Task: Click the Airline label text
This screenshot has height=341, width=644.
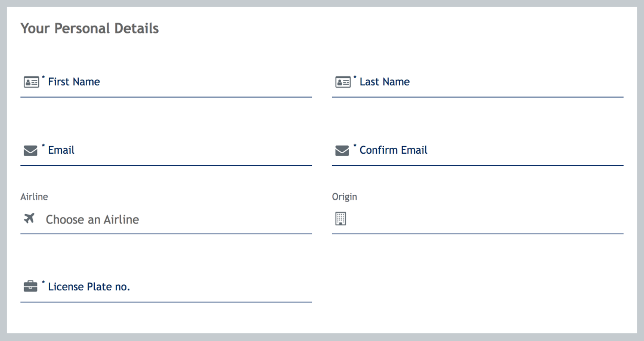Action: [34, 197]
